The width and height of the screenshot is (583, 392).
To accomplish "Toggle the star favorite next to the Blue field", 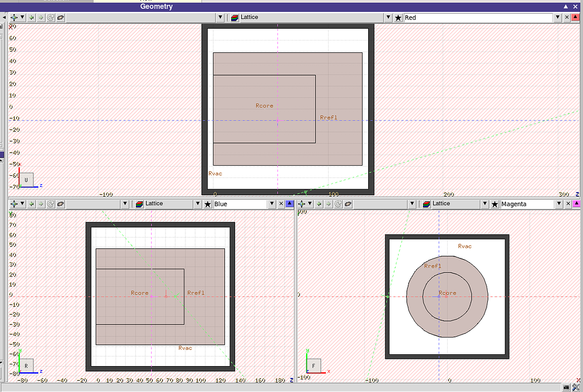I will [207, 203].
